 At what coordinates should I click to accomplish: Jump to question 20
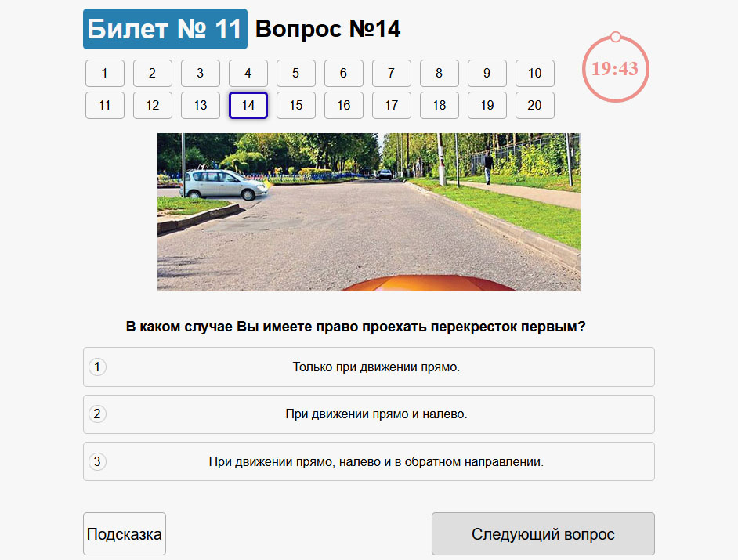pyautogui.click(x=534, y=106)
